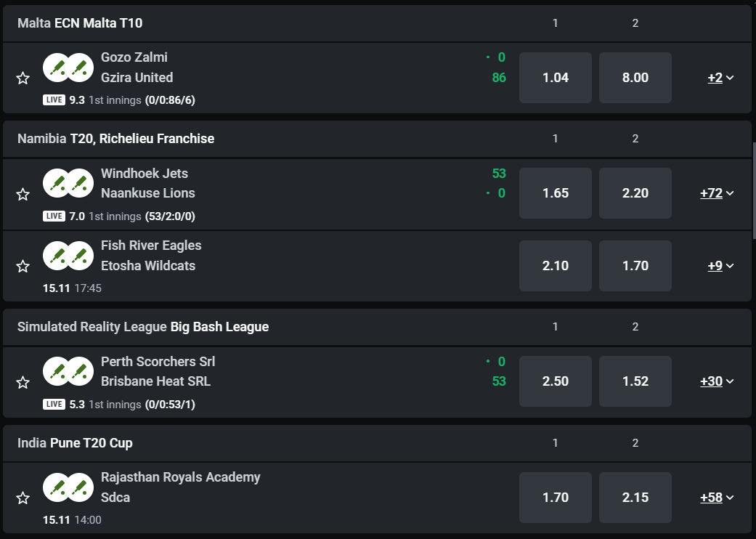Expand +72 more markets for Windhoek Jets
Viewport: 756px width, 539px height.
tap(717, 193)
